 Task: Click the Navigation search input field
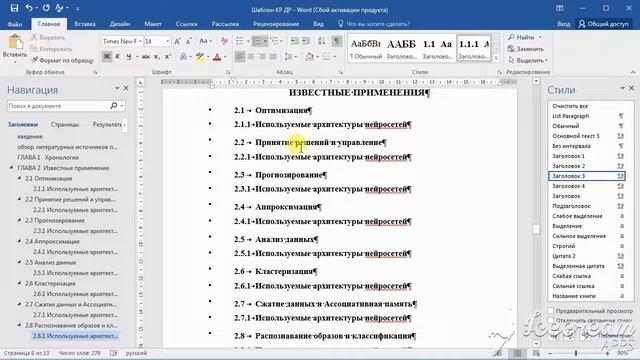pos(58,106)
